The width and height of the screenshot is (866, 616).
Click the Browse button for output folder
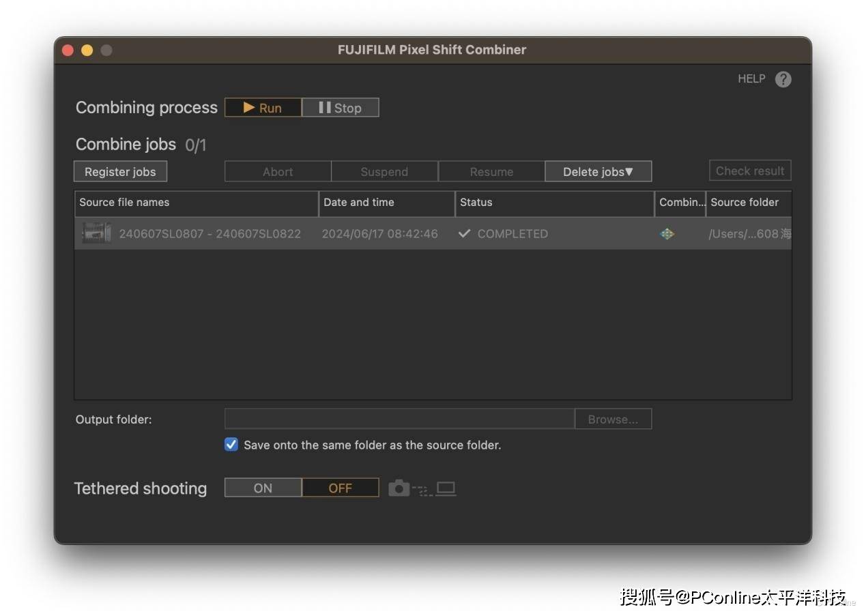tap(613, 420)
